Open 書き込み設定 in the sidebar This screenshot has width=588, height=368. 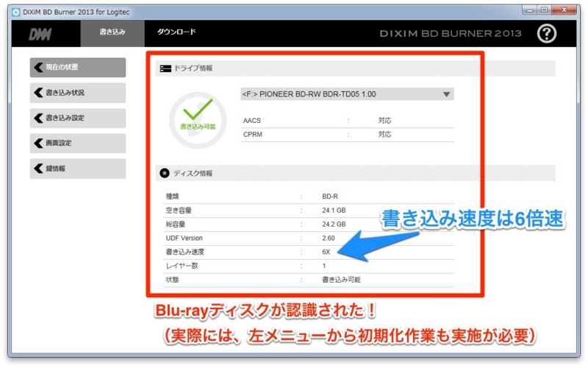click(x=78, y=118)
